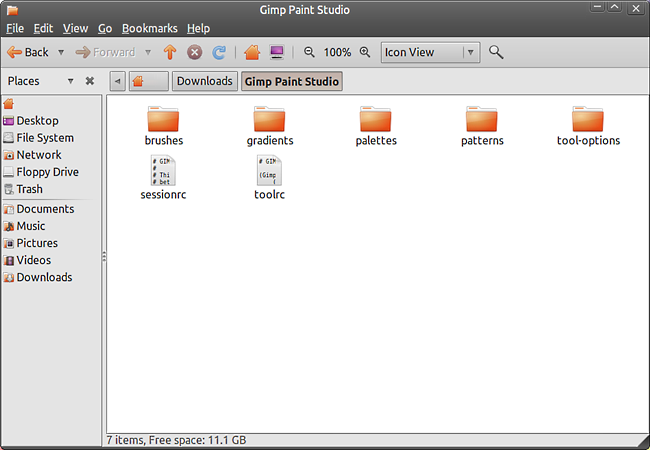Open the Edit menu
The width and height of the screenshot is (650, 450).
coord(44,28)
